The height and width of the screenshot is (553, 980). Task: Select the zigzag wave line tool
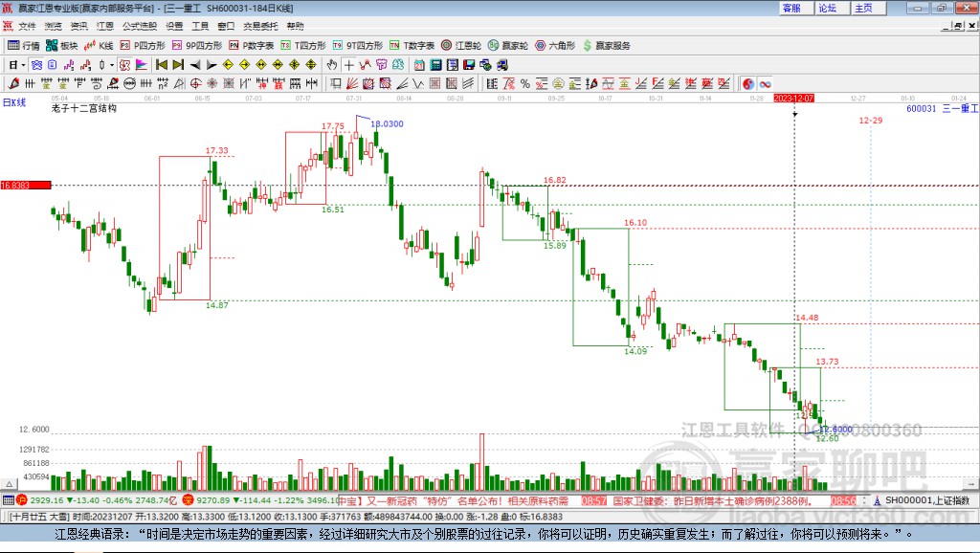click(x=417, y=84)
